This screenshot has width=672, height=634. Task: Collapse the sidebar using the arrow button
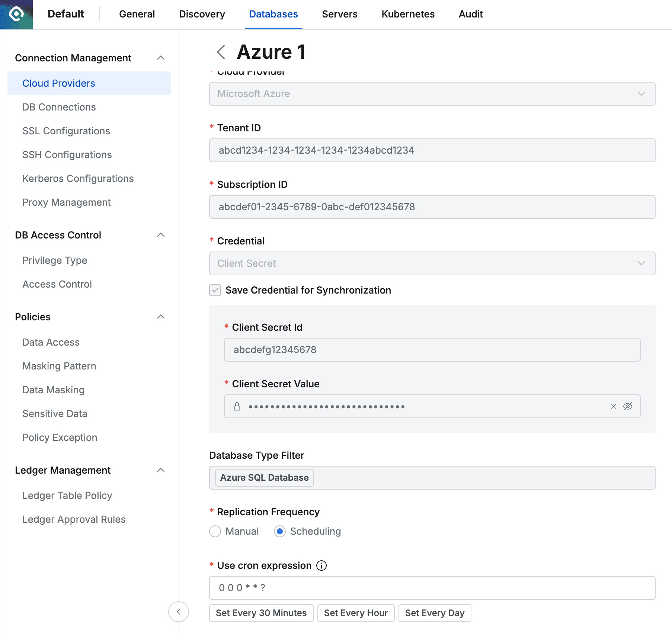(x=179, y=612)
